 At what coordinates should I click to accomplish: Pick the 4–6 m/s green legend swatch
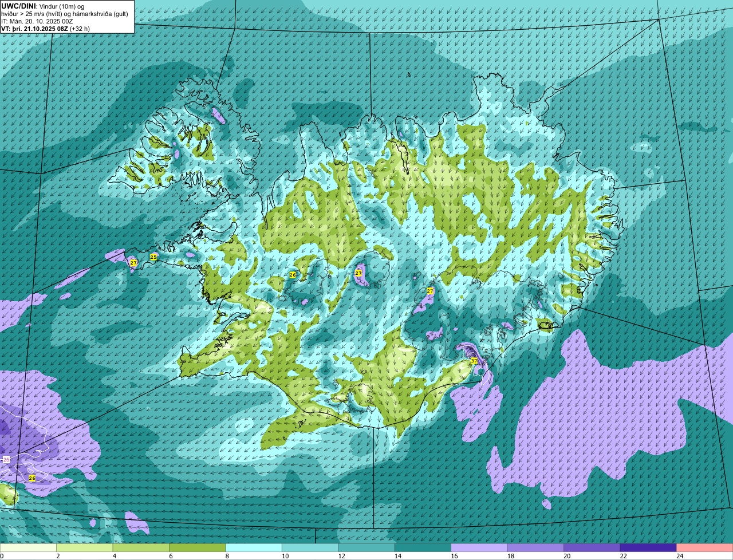[x=141, y=547]
